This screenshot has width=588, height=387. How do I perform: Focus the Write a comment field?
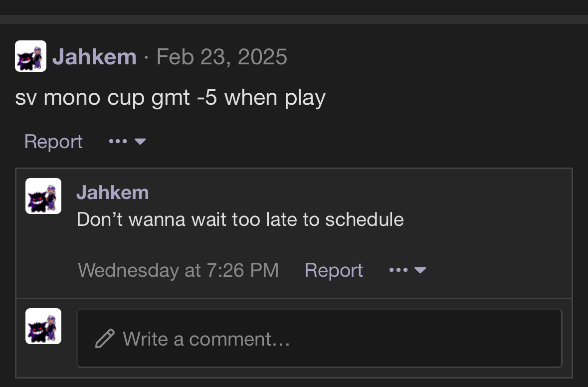[x=319, y=339]
